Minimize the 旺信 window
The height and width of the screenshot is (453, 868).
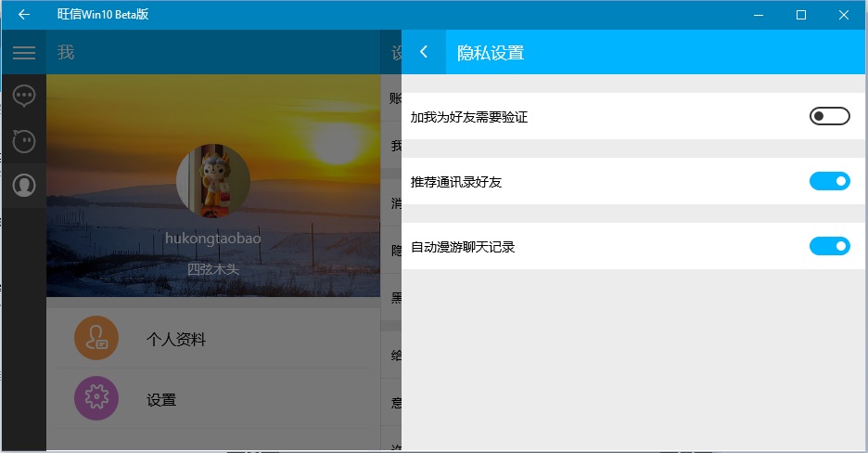[x=759, y=15]
